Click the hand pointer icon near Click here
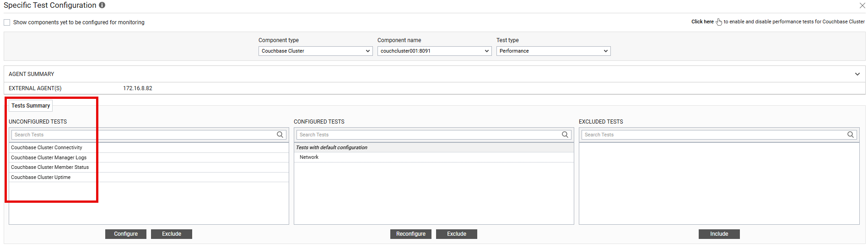 (719, 22)
